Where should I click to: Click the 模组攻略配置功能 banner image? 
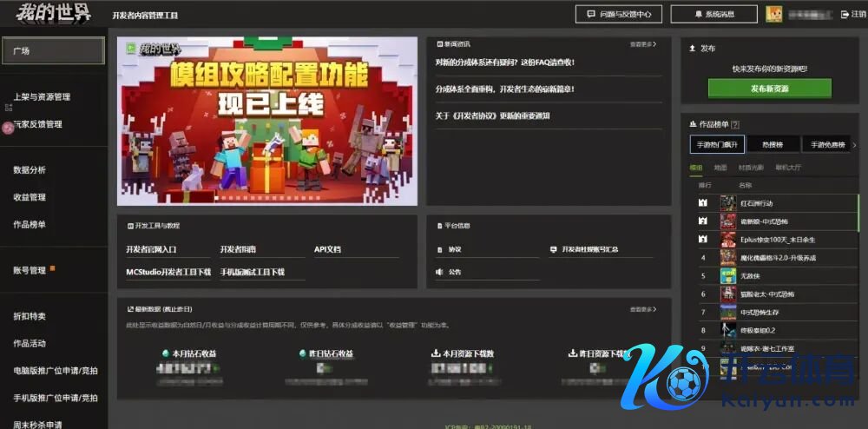tap(266, 120)
